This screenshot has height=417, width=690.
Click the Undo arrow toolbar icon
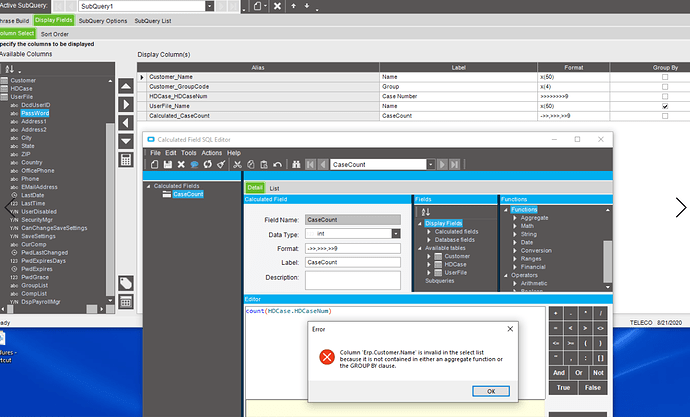click(x=277, y=165)
